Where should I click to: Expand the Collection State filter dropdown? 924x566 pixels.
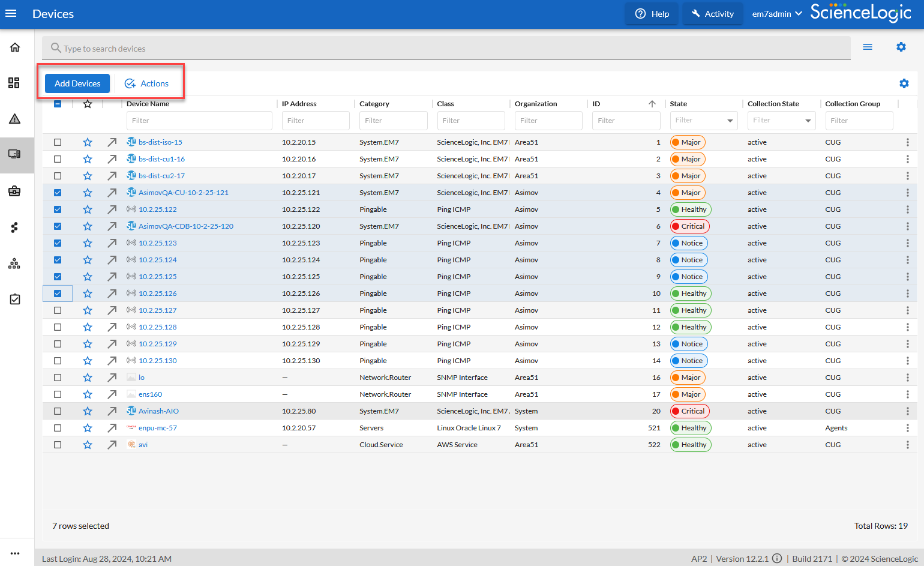pos(808,121)
